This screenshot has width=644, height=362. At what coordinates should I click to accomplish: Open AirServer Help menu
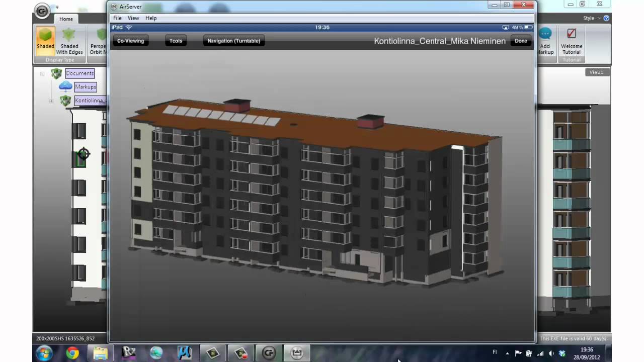click(151, 18)
